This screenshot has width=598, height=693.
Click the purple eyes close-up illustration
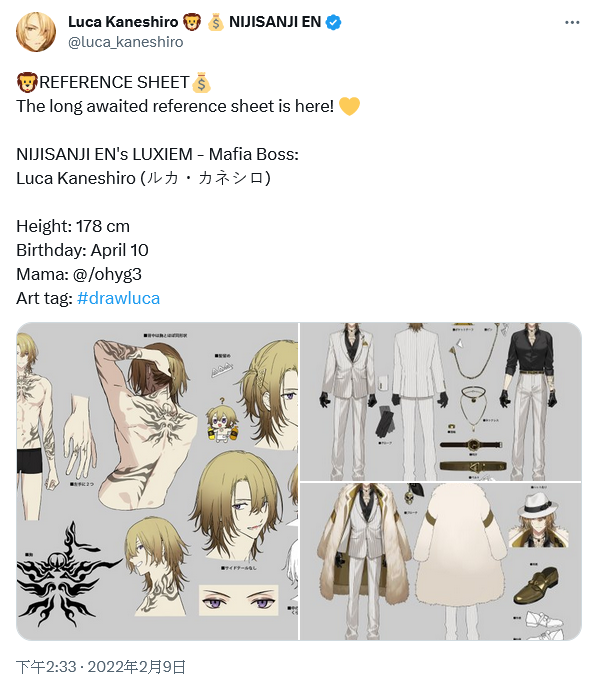(239, 600)
